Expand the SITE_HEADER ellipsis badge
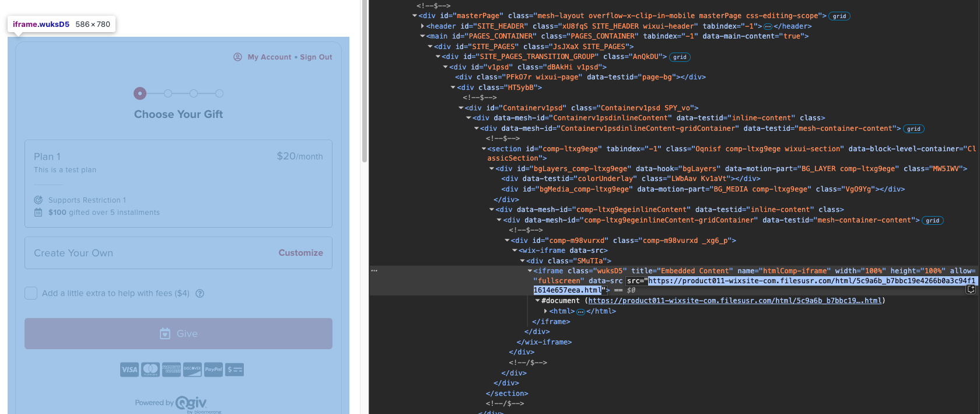This screenshot has width=980, height=414. point(768,26)
